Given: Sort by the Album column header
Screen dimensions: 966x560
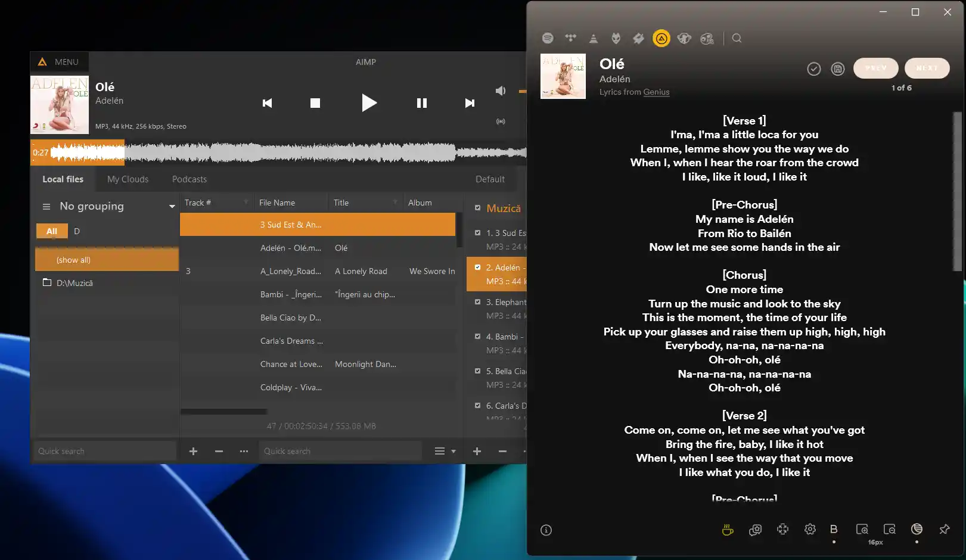Looking at the screenshot, I should pos(420,203).
